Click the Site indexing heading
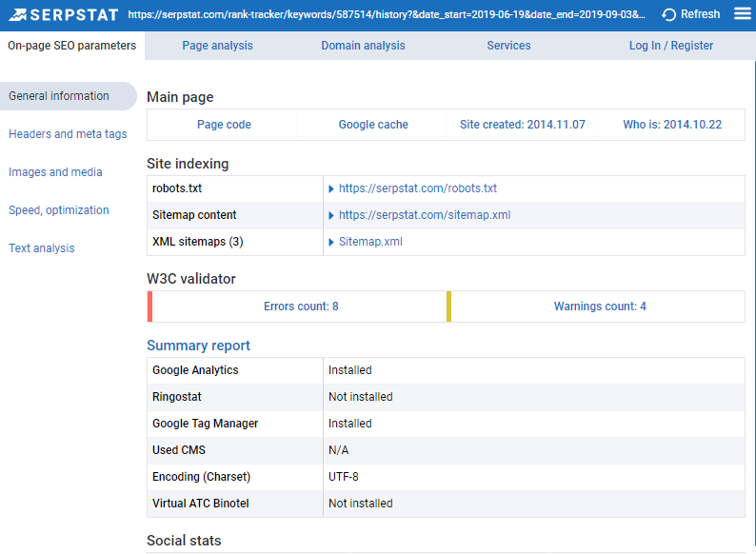This screenshot has width=756, height=554. pyautogui.click(x=188, y=164)
